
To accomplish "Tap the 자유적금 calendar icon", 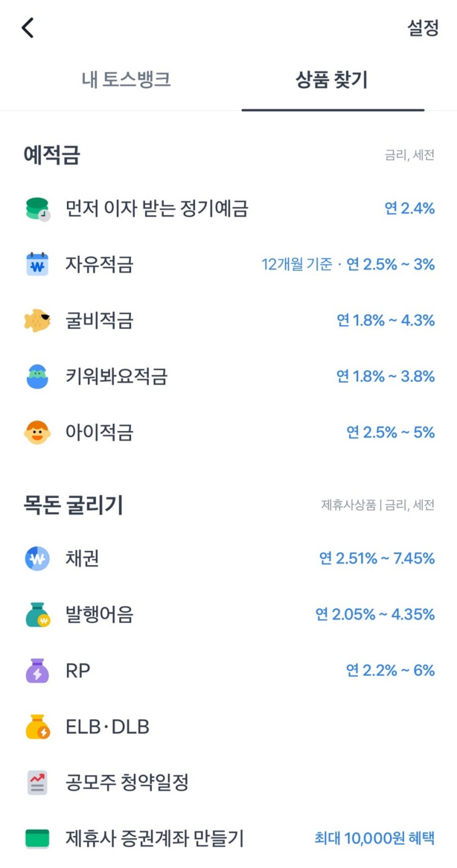I will pyautogui.click(x=38, y=265).
